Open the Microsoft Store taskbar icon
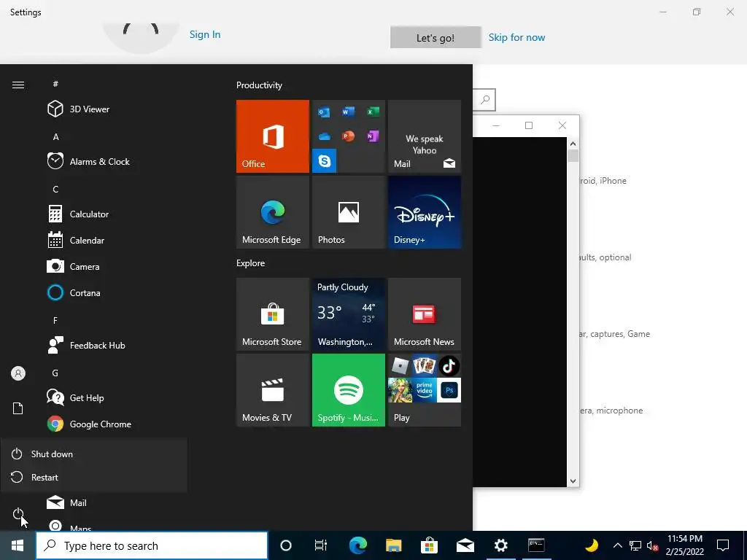 pyautogui.click(x=429, y=545)
